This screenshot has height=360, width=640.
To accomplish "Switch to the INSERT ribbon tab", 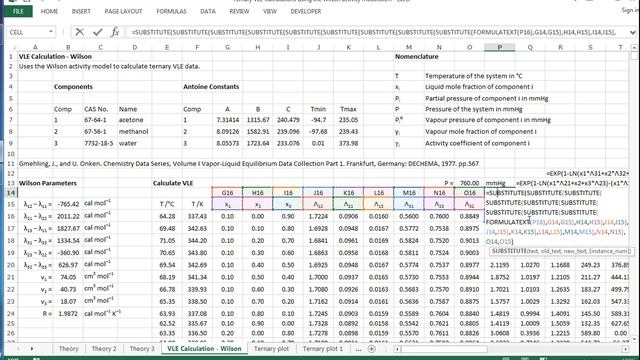I will (x=81, y=11).
